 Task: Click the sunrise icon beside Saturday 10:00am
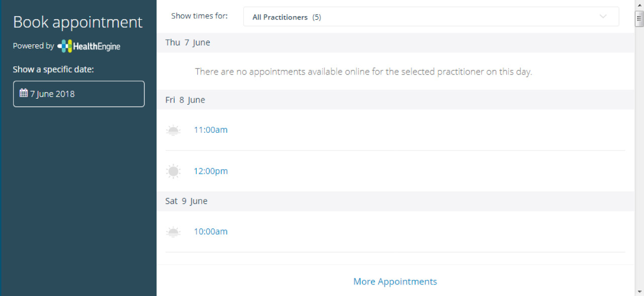(x=173, y=232)
